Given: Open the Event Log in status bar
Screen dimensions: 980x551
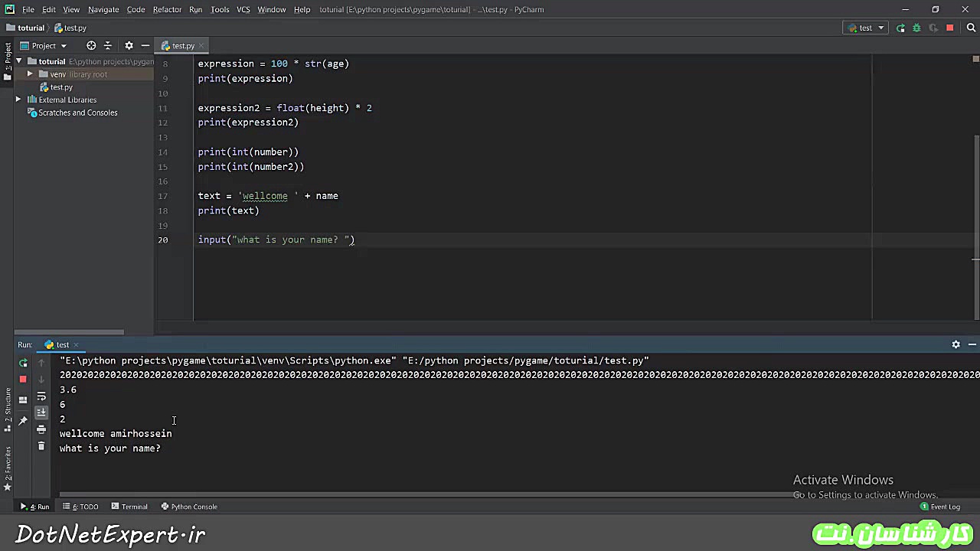Looking at the screenshot, I should 940,507.
